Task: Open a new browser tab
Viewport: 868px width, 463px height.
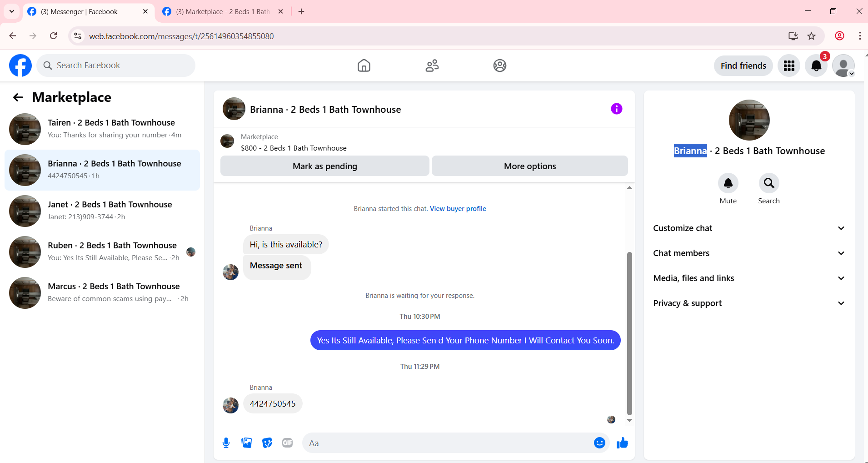Action: [301, 11]
